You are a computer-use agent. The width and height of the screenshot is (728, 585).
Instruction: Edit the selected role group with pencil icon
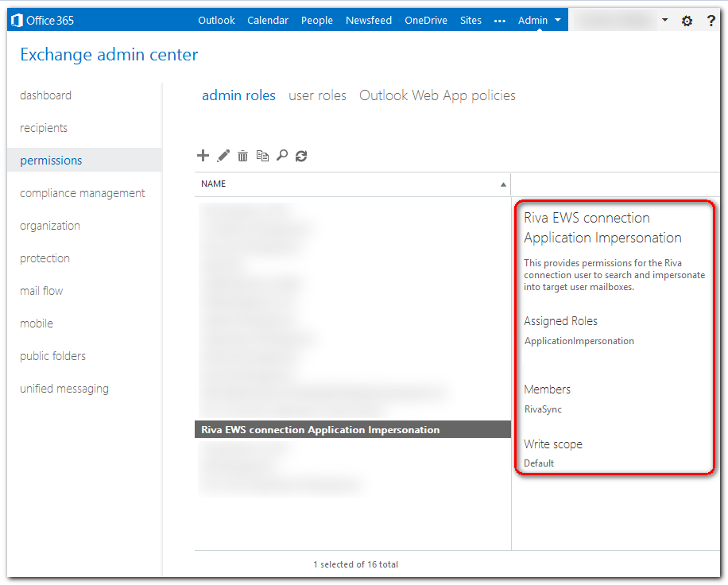pos(223,156)
